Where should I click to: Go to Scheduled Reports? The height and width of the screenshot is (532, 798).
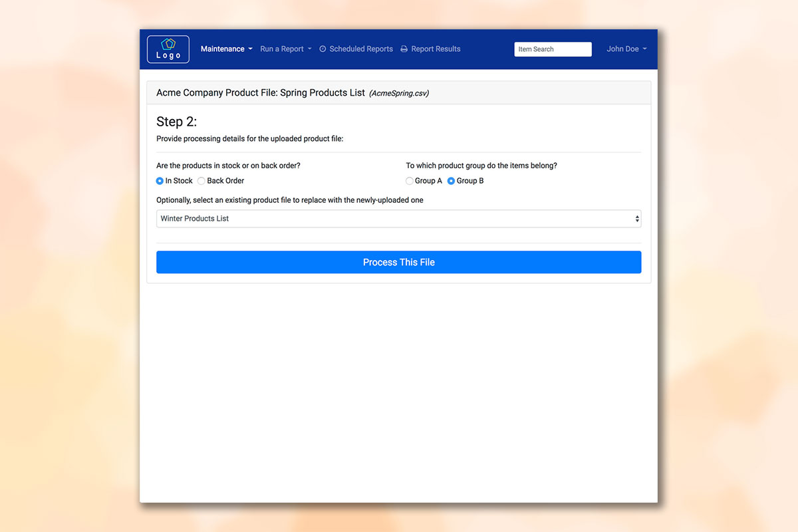tap(356, 49)
